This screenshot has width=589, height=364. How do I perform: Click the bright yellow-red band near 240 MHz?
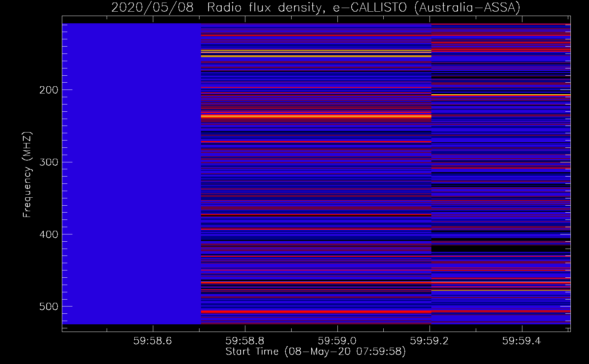tap(316, 116)
